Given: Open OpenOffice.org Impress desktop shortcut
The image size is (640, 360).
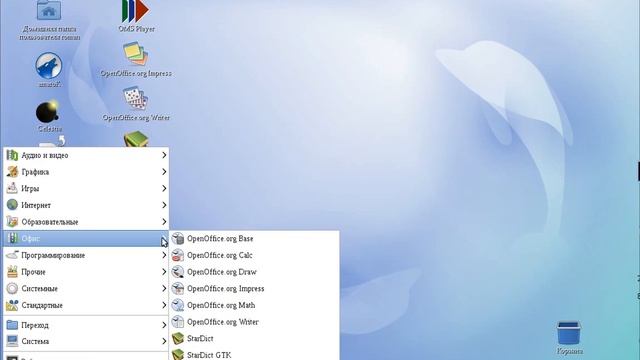Looking at the screenshot, I should click(x=136, y=54).
